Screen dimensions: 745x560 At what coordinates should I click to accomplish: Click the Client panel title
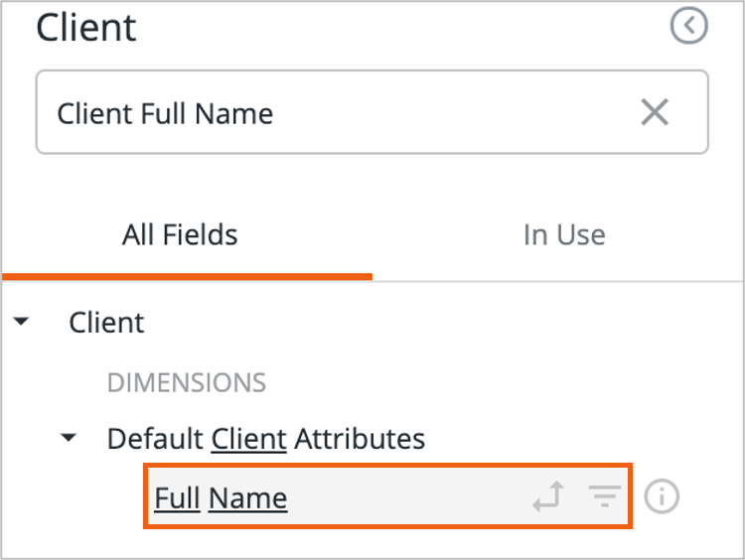[86, 27]
